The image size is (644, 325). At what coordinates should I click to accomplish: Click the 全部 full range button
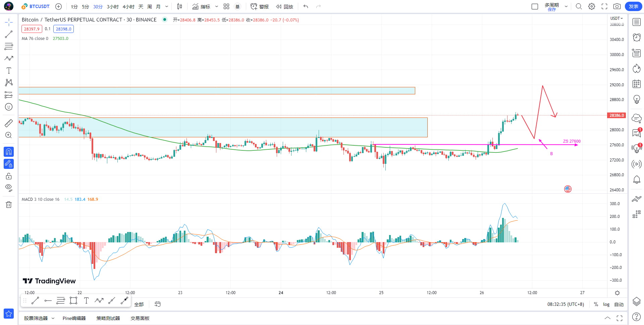(139, 305)
